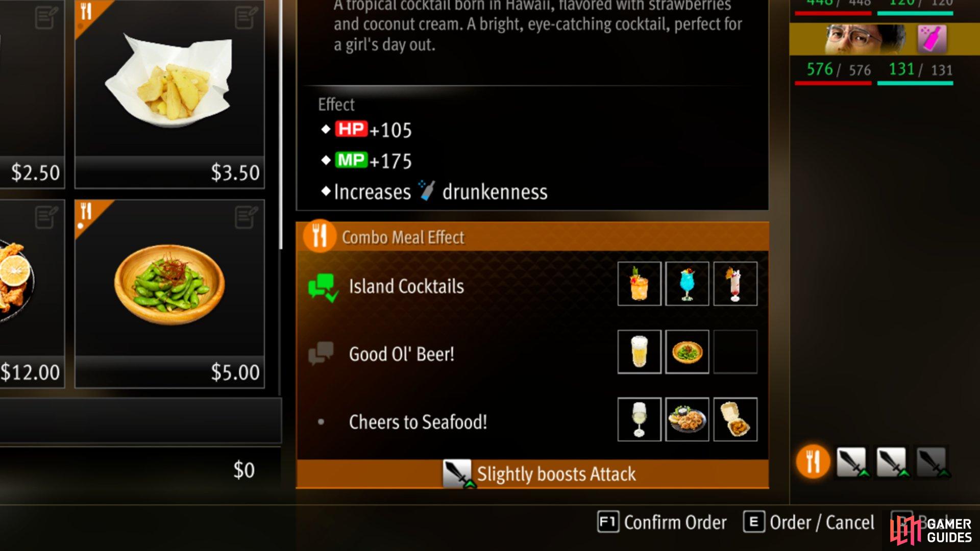Click the HP status icon indicator
Screen dimensions: 980x551
[351, 129]
